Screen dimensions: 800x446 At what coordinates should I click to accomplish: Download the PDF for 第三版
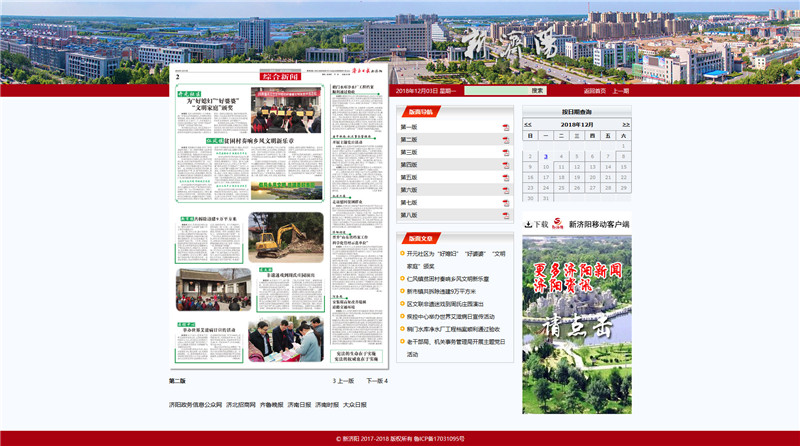click(506, 153)
